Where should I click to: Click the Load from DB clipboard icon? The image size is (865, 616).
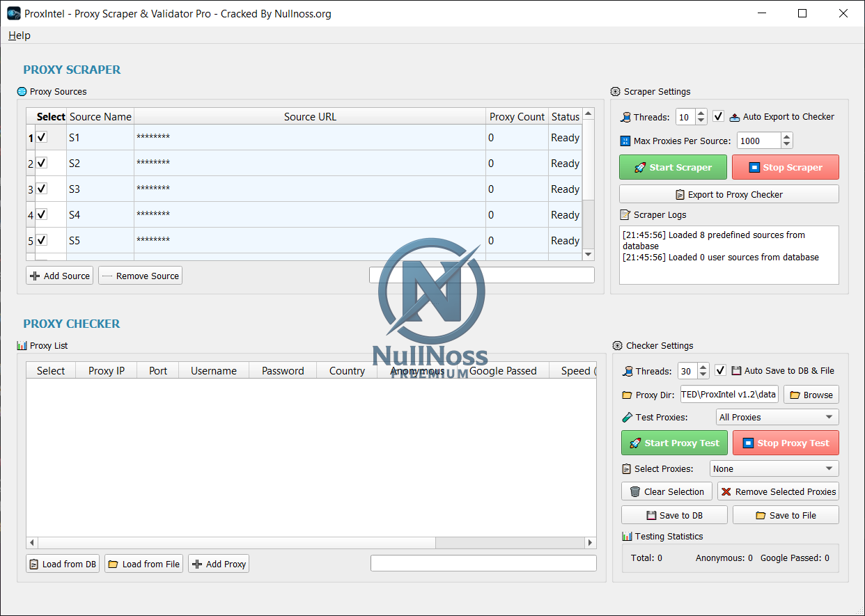[x=33, y=564]
